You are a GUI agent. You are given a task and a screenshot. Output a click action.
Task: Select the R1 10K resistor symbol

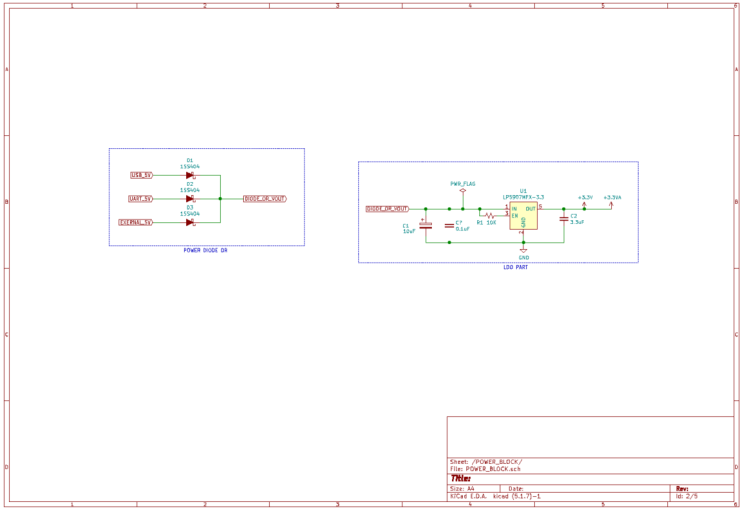pos(489,216)
